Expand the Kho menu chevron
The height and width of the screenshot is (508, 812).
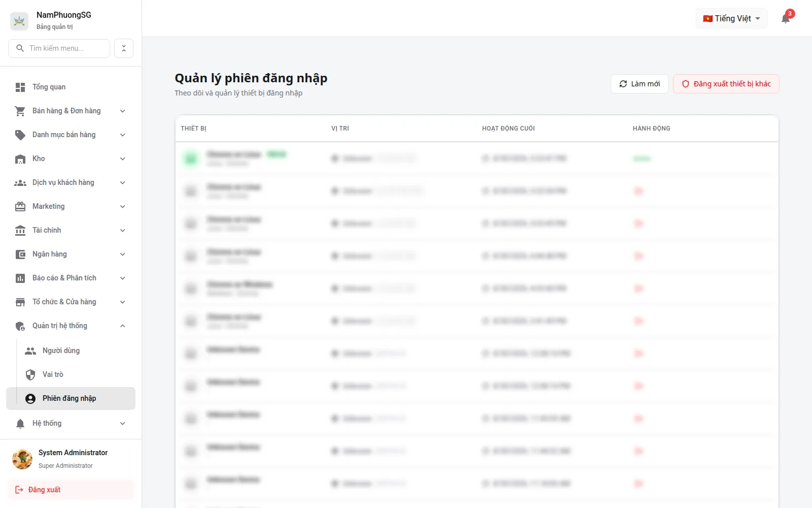coord(123,158)
